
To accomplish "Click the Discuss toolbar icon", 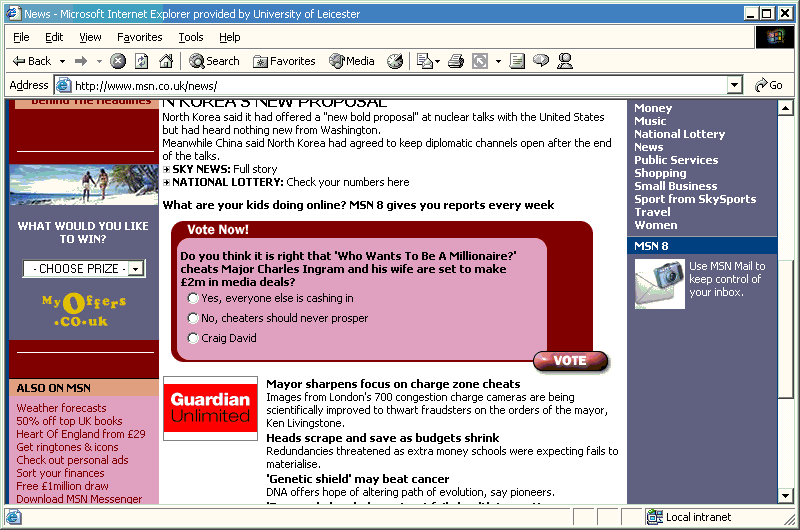I will [541, 61].
